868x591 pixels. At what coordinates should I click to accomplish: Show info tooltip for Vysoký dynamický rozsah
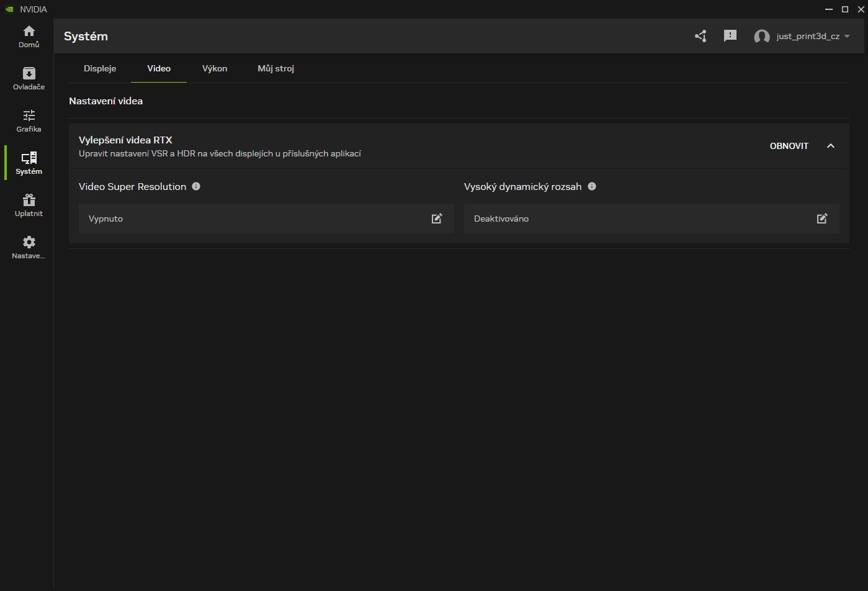click(x=592, y=186)
